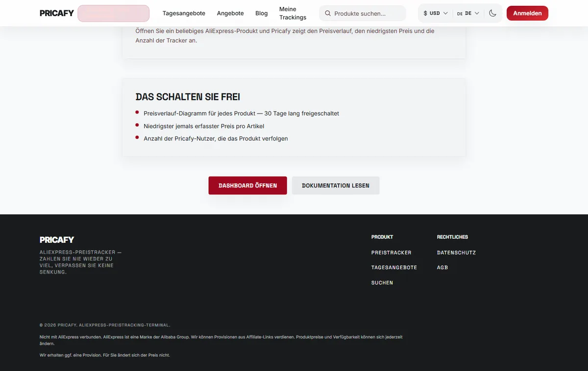Click the '© 2026 Pricafy' copyright line
This screenshot has width=588, height=371.
(105, 325)
